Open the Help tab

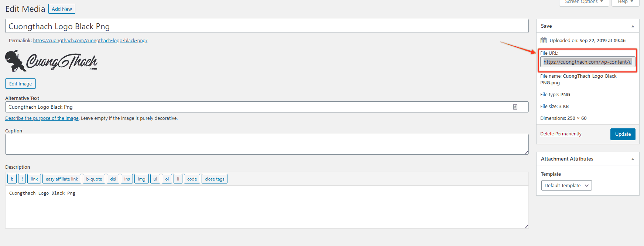pos(625,2)
